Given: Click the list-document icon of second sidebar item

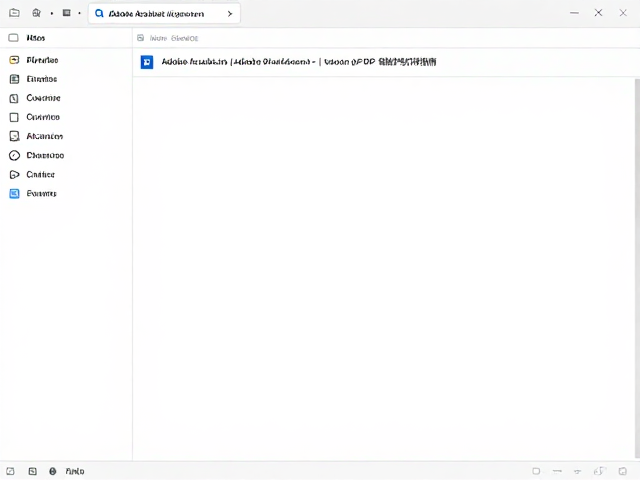Looking at the screenshot, I should click(x=14, y=79).
